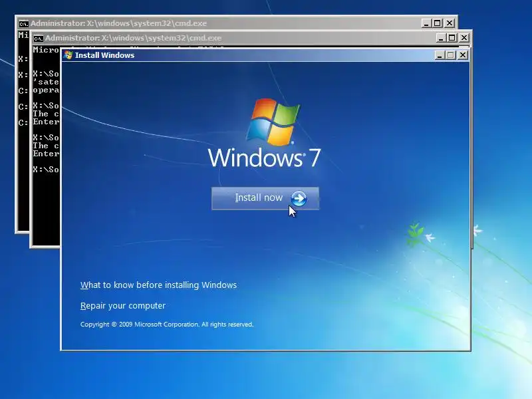
Task: Minimize the front cmd.exe window
Action: tap(440, 38)
